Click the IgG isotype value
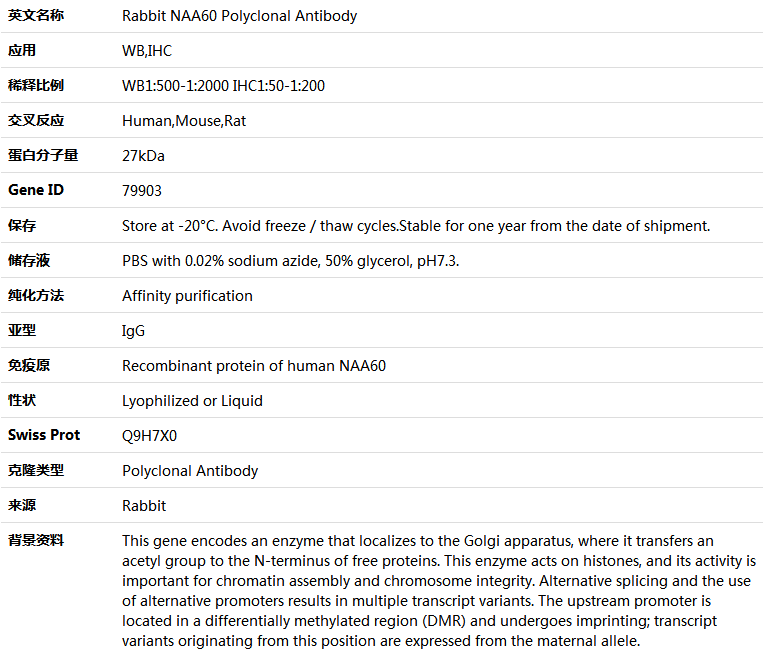 (133, 331)
